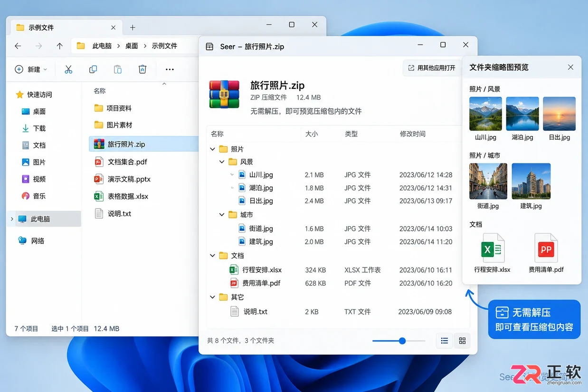Open the three-dot more options menu in Explorer
The image size is (588, 392).
[170, 69]
